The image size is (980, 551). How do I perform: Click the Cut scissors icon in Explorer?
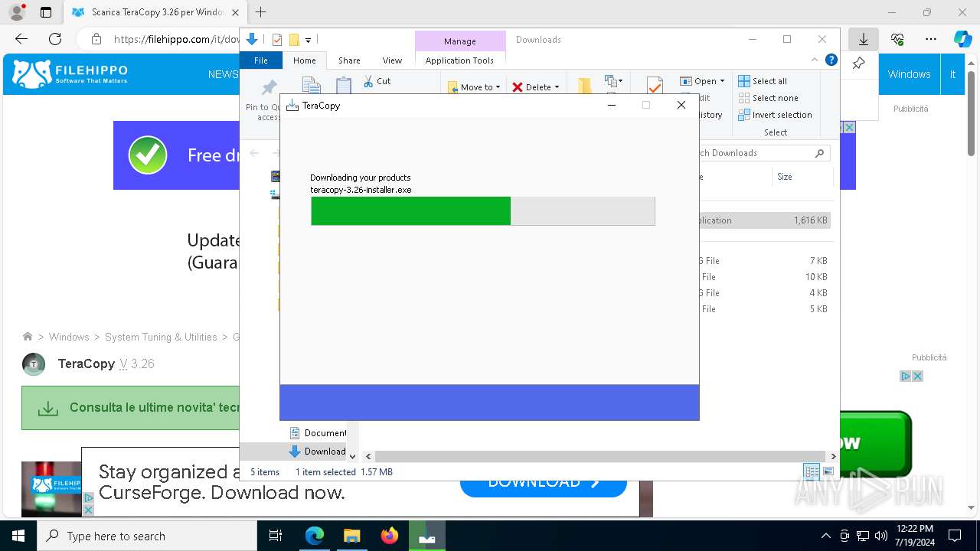(368, 80)
